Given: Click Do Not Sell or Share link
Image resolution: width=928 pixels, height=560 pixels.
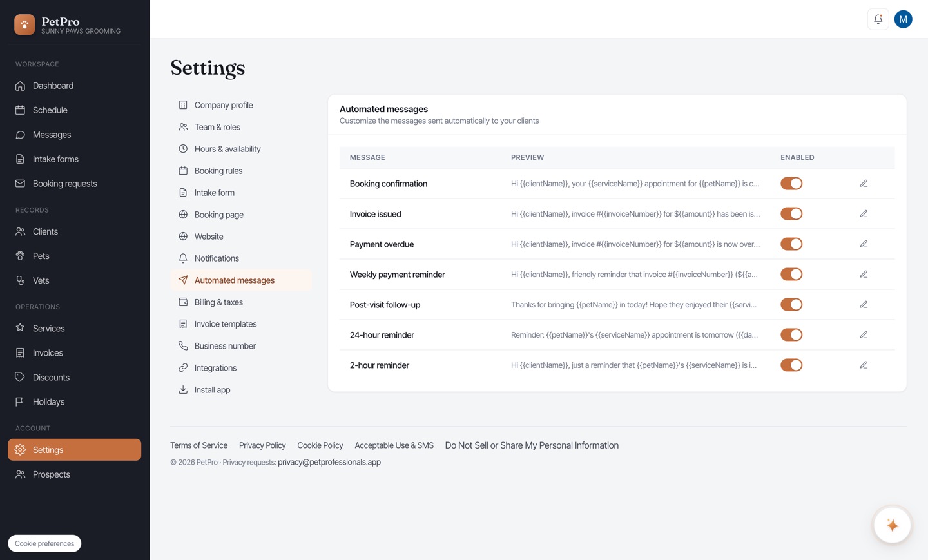Looking at the screenshot, I should (x=532, y=445).
